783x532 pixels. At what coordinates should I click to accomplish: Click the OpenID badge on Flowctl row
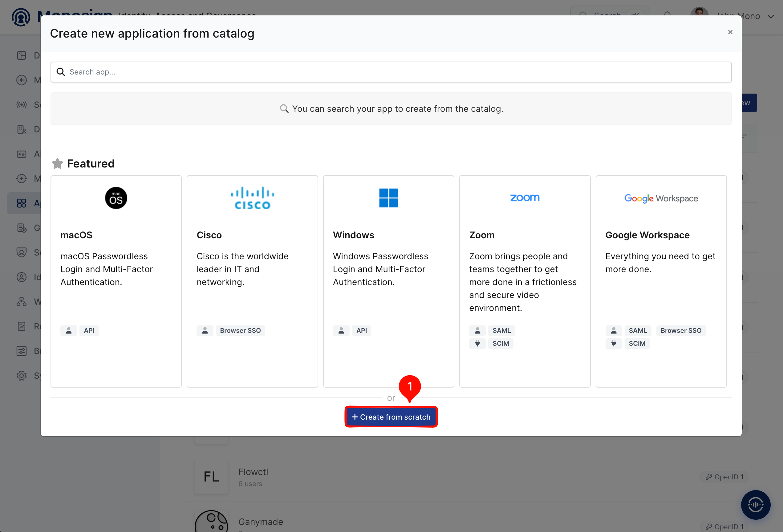(724, 477)
